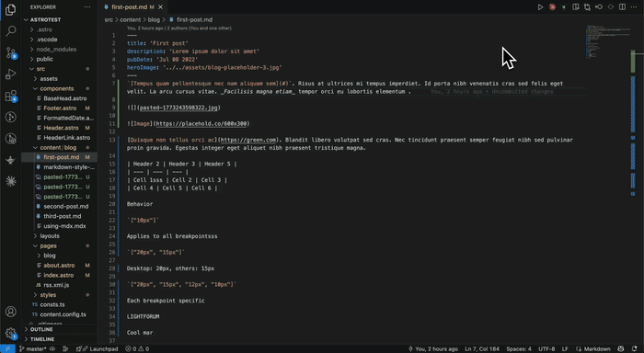Open the Manage gear in activity bar
Screen dimensions: 644x353
coord(11,333)
